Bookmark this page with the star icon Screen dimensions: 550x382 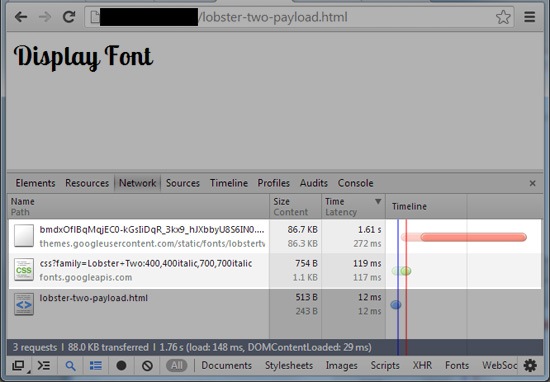[503, 17]
